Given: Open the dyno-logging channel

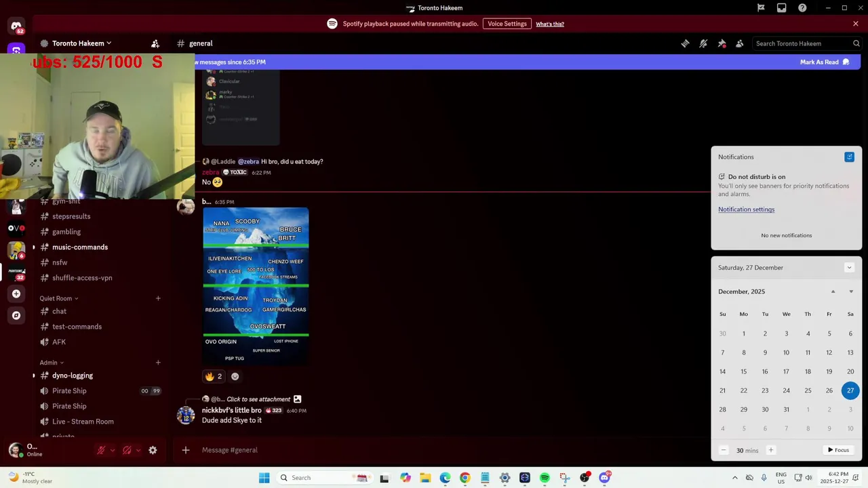Looking at the screenshot, I should click(73, 375).
